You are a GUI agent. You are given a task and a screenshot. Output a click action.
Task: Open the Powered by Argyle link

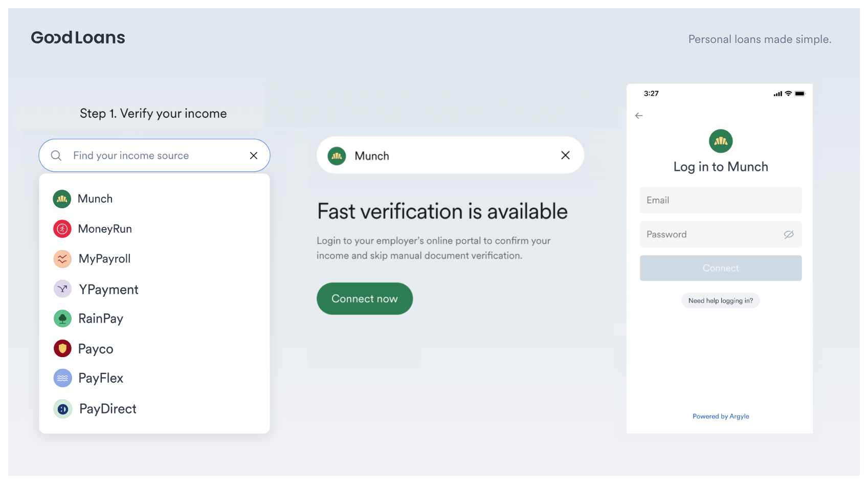point(721,416)
